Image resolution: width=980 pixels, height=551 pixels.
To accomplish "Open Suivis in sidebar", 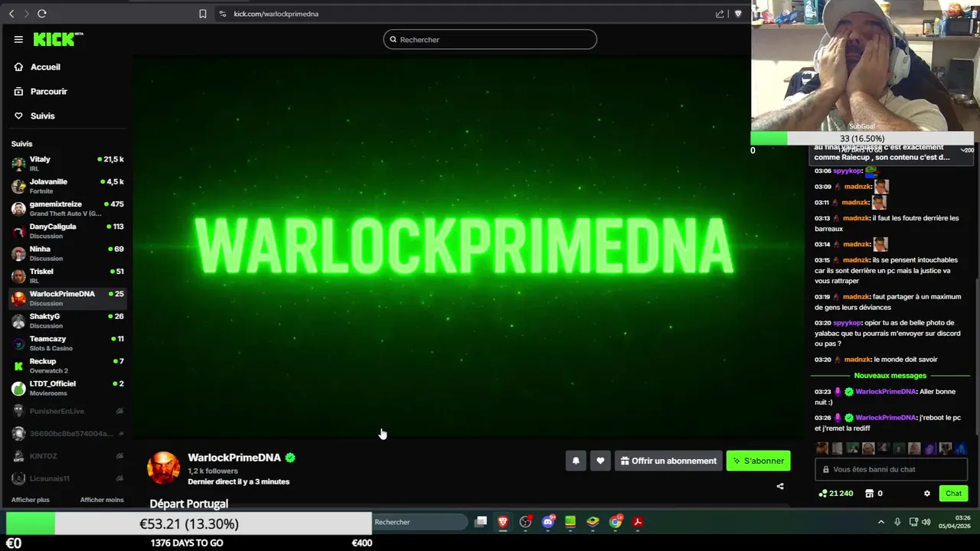I will pos(34,116).
